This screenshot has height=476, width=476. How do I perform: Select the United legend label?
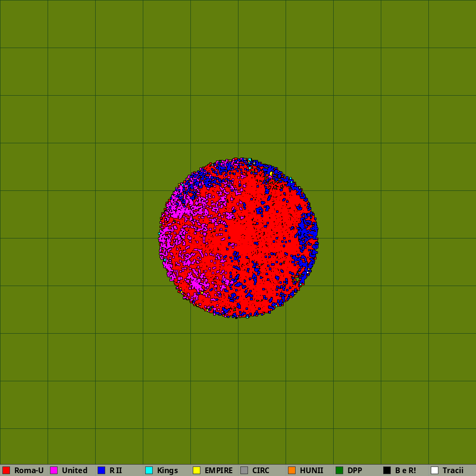(75, 470)
